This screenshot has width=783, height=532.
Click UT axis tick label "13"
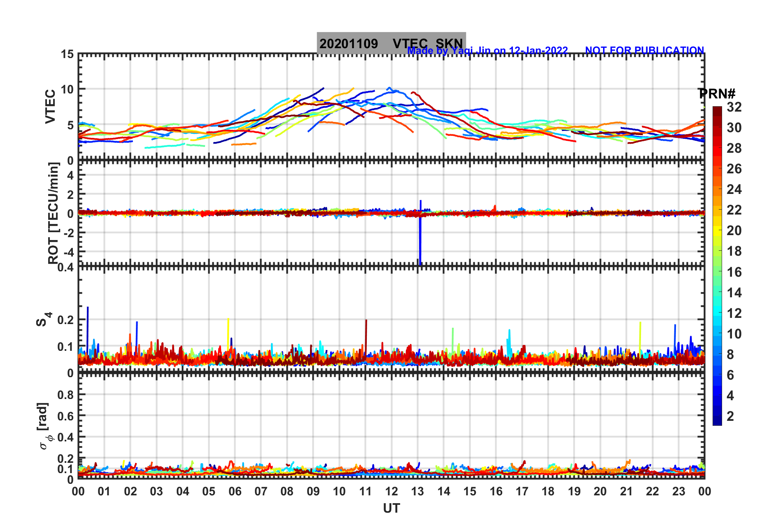coord(417,491)
